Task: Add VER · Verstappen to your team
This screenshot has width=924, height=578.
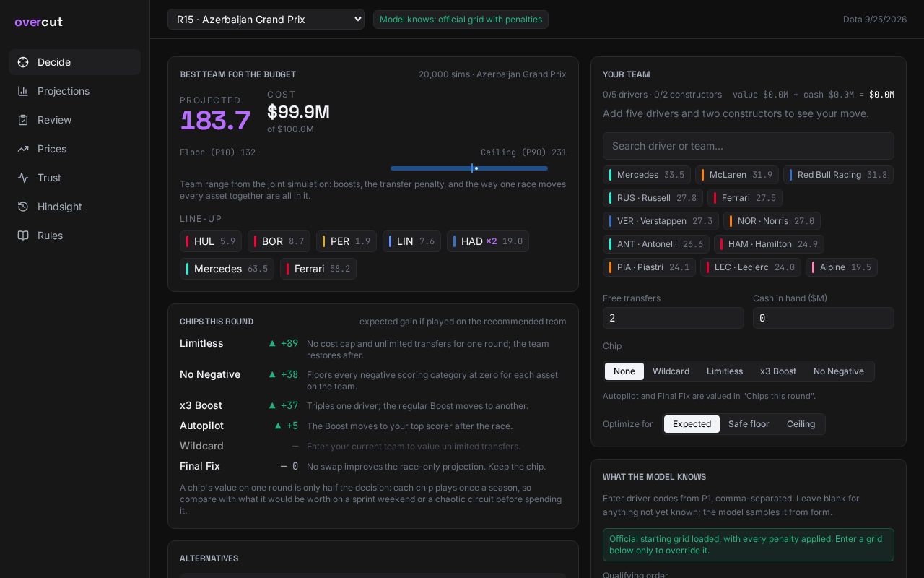Action: pos(661,221)
